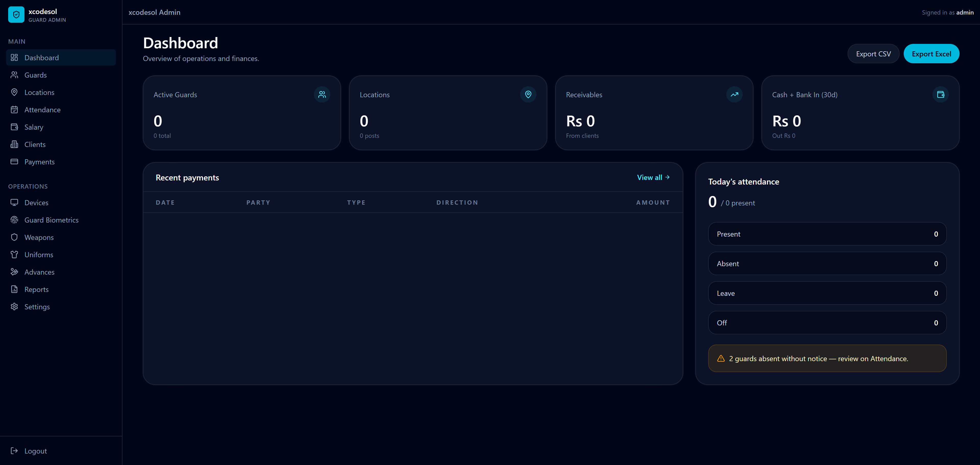Open Devices under Operations
The height and width of the screenshot is (465, 980).
pos(61,202)
